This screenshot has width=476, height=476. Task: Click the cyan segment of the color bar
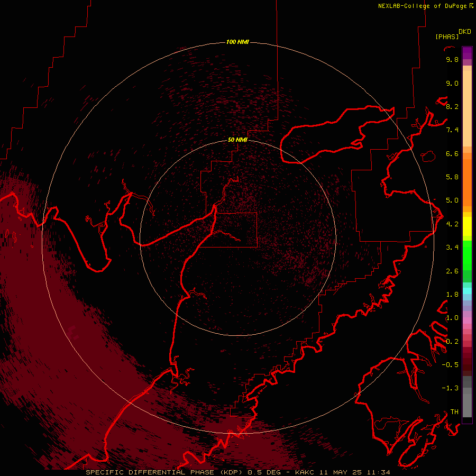point(467,291)
